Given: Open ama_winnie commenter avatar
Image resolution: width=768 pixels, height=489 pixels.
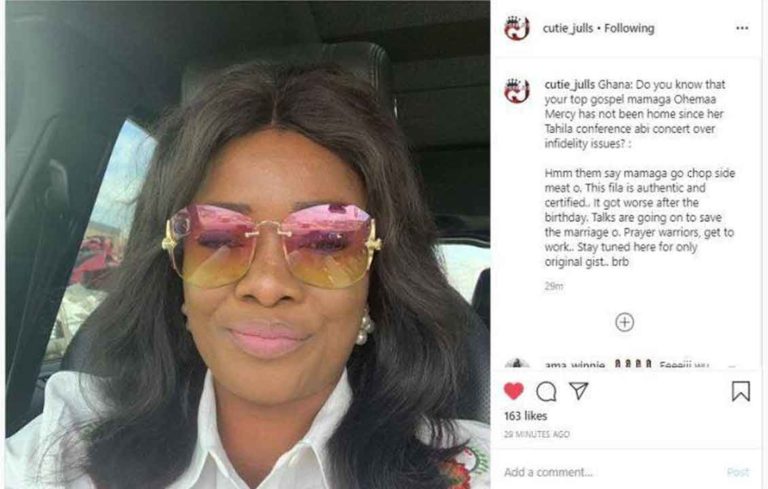Looking at the screenshot, I should [x=517, y=364].
